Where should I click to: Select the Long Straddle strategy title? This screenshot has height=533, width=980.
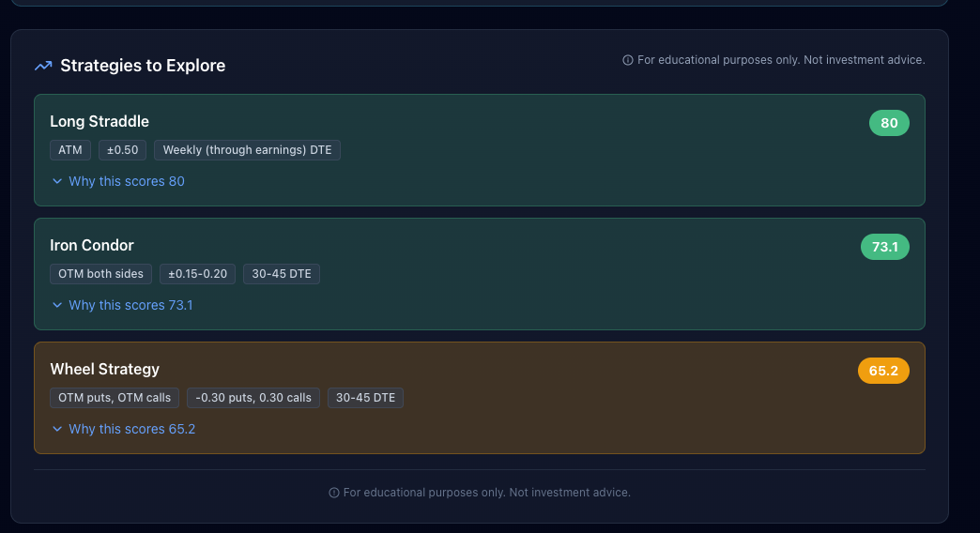point(100,121)
